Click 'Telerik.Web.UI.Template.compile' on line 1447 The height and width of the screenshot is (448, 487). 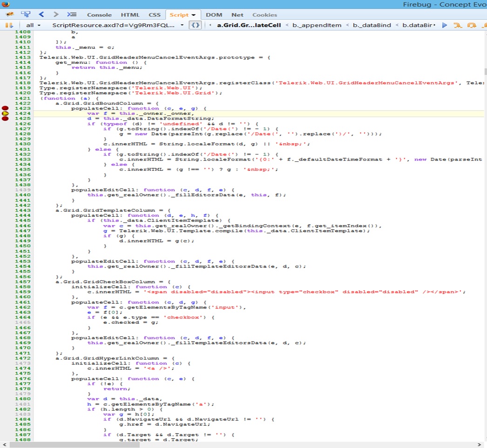click(181, 231)
